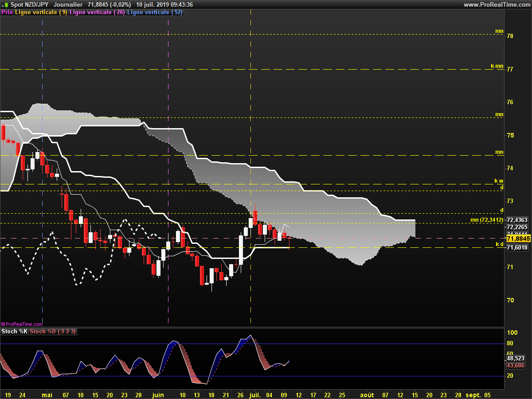Click the 74 price axis value

click(x=510, y=168)
